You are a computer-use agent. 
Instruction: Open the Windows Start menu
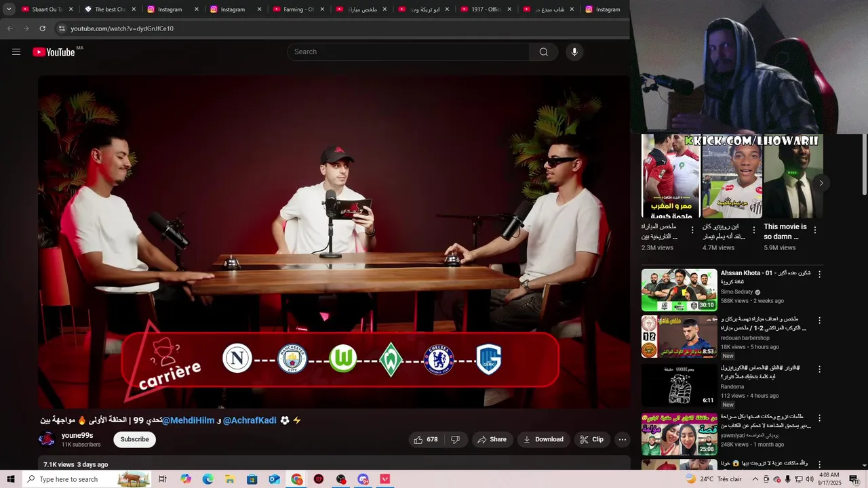(10, 479)
